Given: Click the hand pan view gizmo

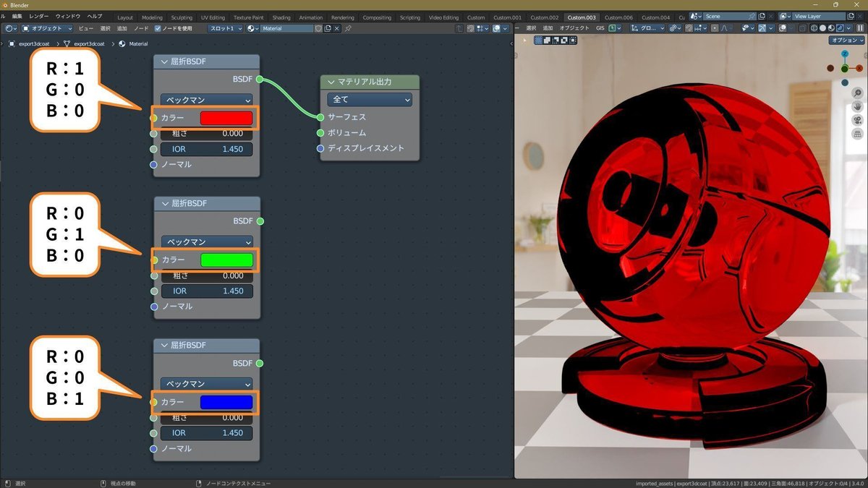Looking at the screenshot, I should 857,106.
